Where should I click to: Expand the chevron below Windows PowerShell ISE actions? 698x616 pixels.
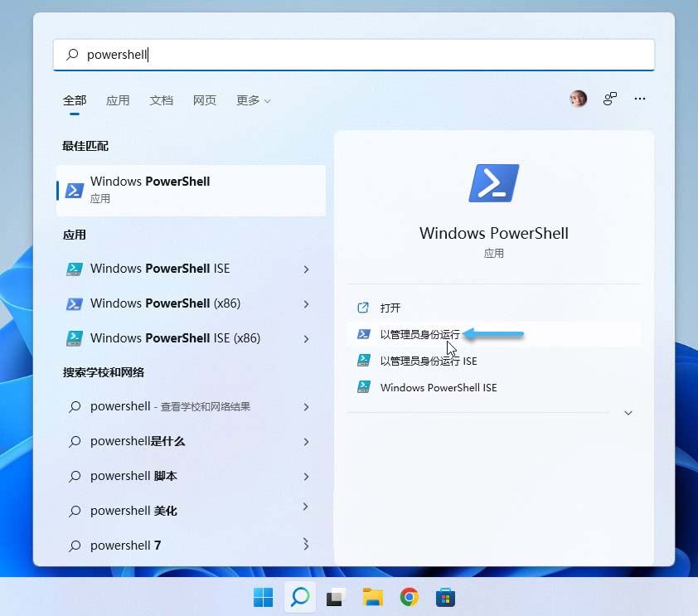pyautogui.click(x=628, y=412)
